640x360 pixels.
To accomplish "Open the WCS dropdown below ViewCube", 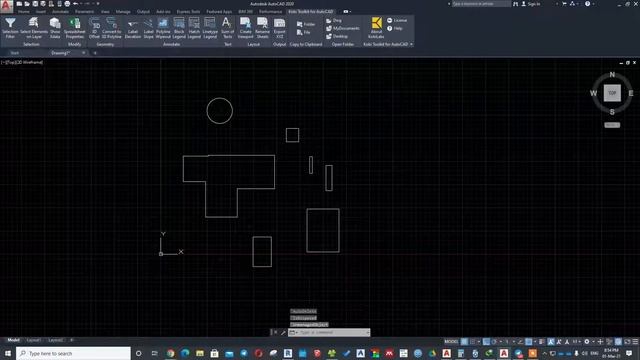I will 612,125.
